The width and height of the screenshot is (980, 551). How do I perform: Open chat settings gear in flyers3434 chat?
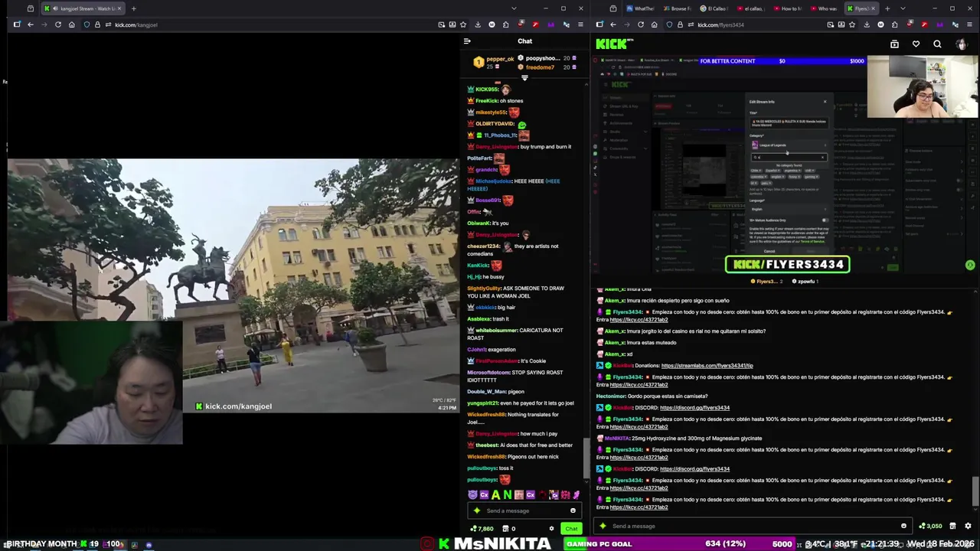(x=968, y=526)
